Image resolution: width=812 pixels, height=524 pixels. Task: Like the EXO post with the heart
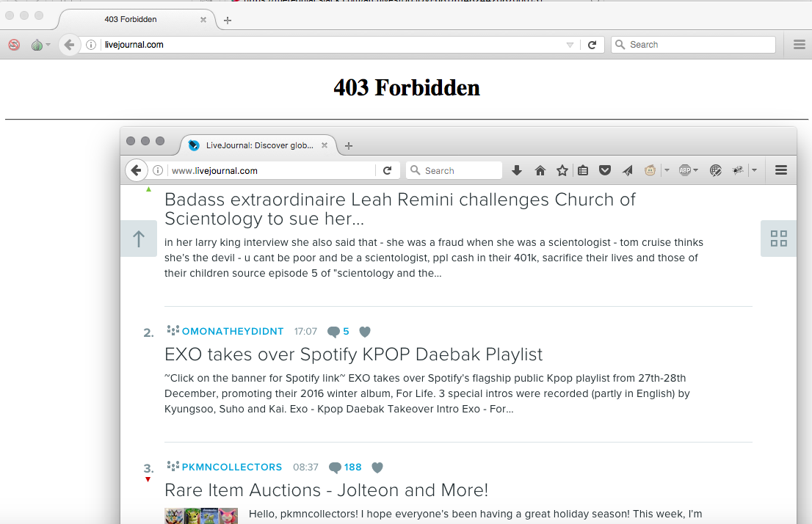(365, 332)
